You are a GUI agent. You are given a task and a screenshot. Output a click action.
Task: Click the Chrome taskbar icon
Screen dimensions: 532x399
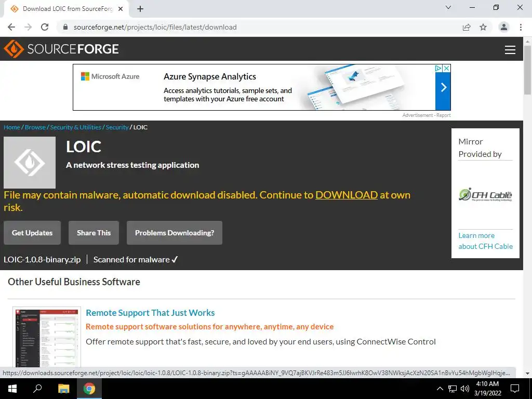click(89, 389)
